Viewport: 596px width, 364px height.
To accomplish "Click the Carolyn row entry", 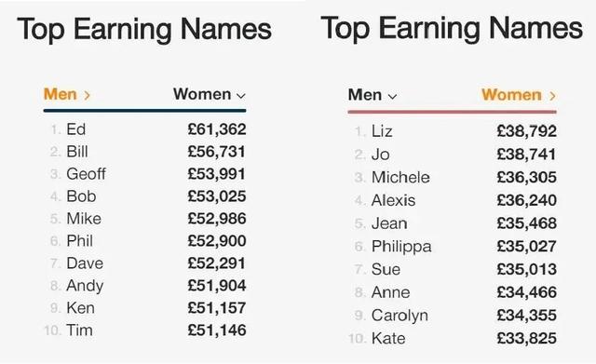I will (453, 316).
